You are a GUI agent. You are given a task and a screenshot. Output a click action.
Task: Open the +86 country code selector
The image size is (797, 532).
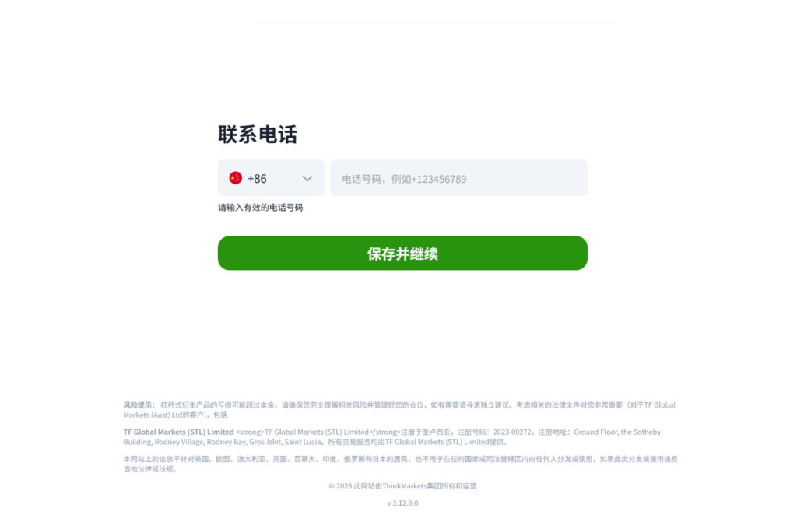271,178
